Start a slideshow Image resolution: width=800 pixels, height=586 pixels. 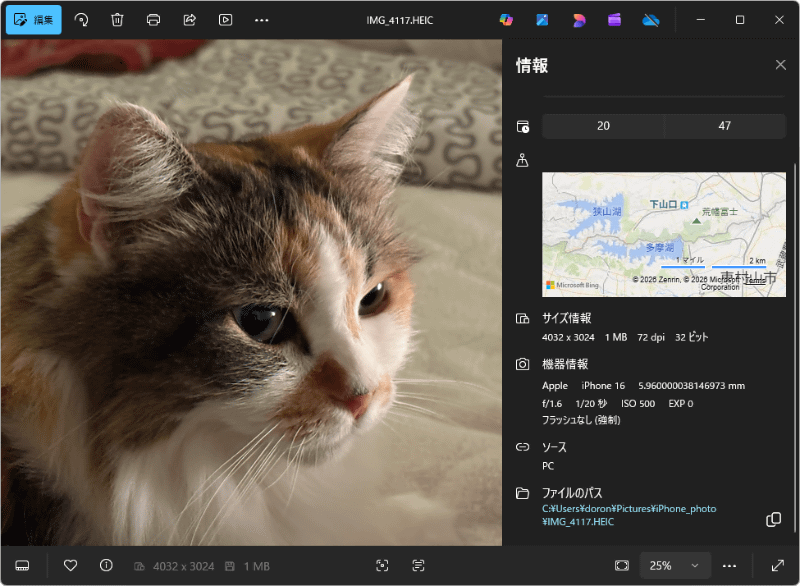tap(225, 19)
